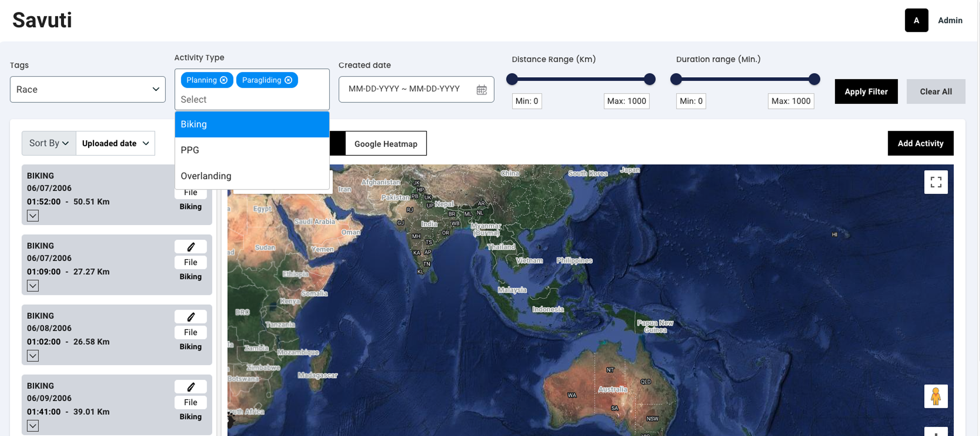The height and width of the screenshot is (436, 980).
Task: Click the Distance Range maximum slider handle
Action: point(649,79)
